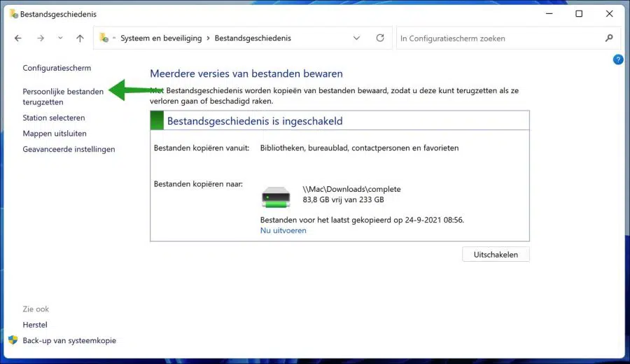Close the Bestandsgeschiedenis window
The image size is (630, 364).
click(x=609, y=14)
